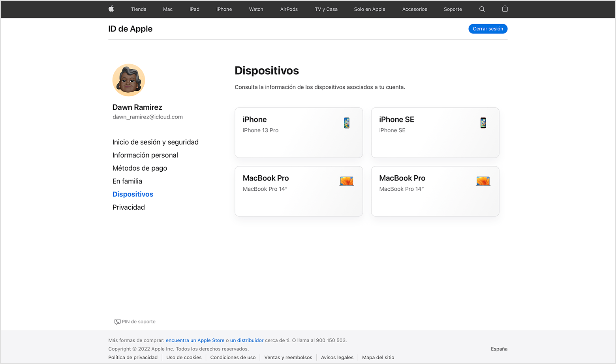Open TV y Casa navigation item
Screen dimensions: 616x364
pyautogui.click(x=326, y=9)
